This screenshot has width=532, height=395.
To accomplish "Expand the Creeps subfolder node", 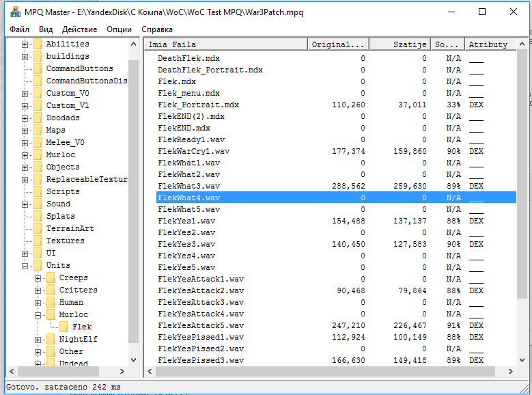I will [x=38, y=278].
